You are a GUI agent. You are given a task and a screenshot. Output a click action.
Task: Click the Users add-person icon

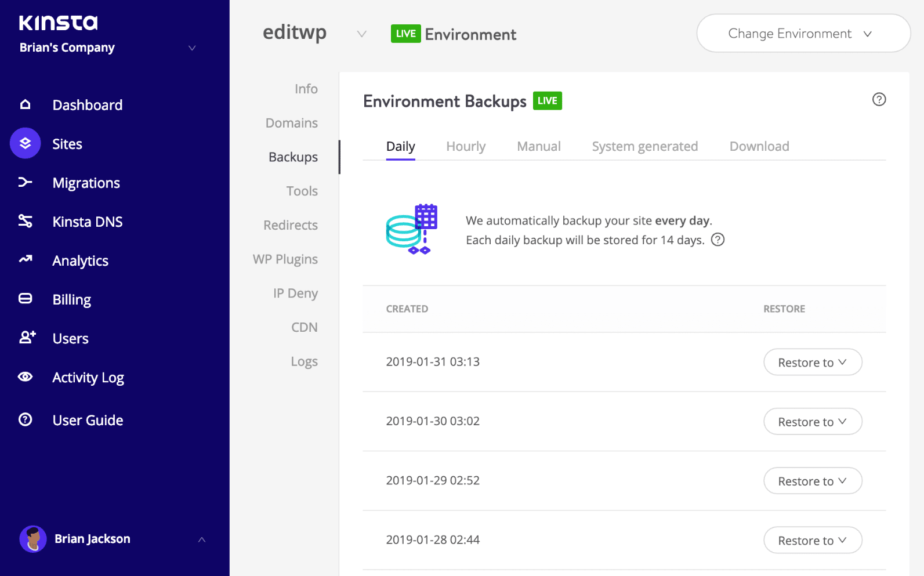[27, 337]
